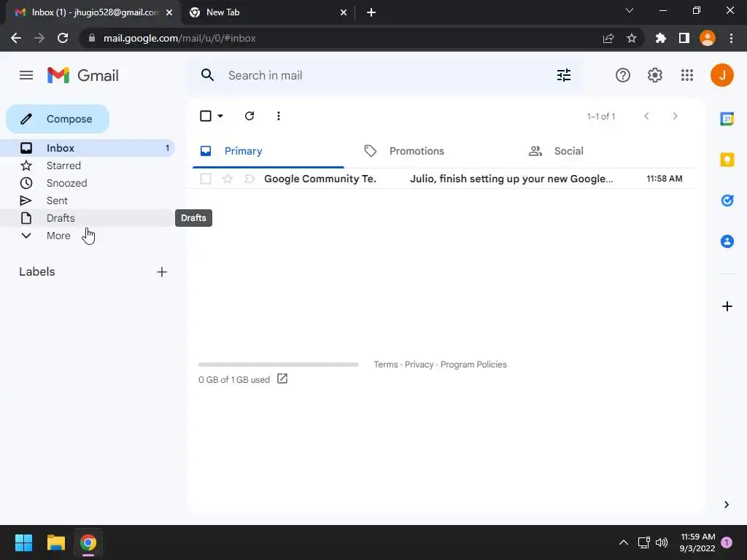Image resolution: width=747 pixels, height=560 pixels.
Task: Open the Inbox folder
Action: (x=88, y=148)
